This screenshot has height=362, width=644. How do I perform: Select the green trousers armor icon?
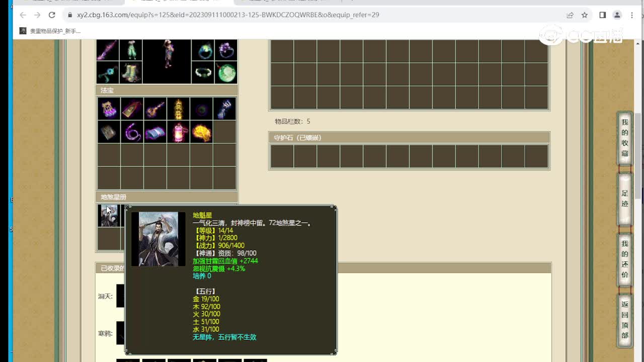point(131,50)
